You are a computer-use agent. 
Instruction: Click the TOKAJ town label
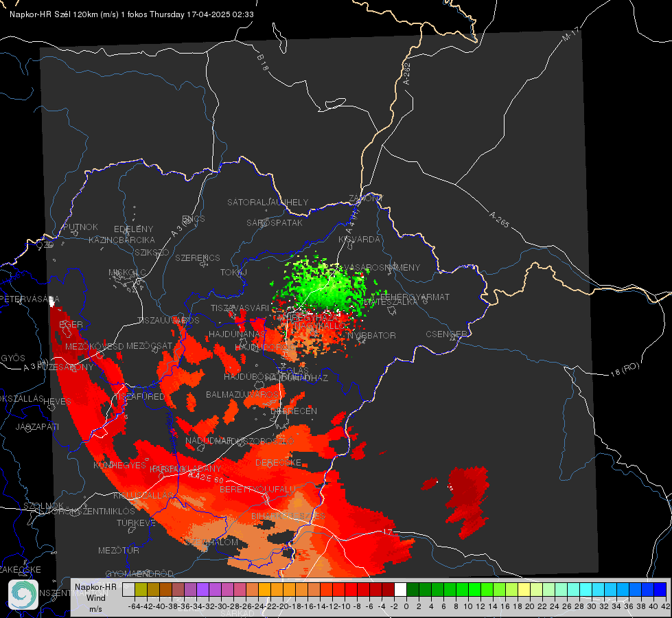click(x=233, y=273)
